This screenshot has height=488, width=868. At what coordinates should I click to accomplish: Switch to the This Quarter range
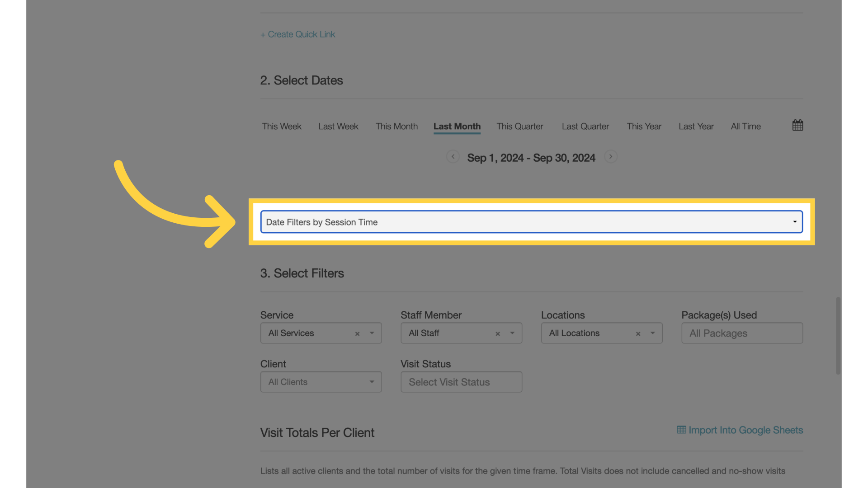pyautogui.click(x=519, y=127)
